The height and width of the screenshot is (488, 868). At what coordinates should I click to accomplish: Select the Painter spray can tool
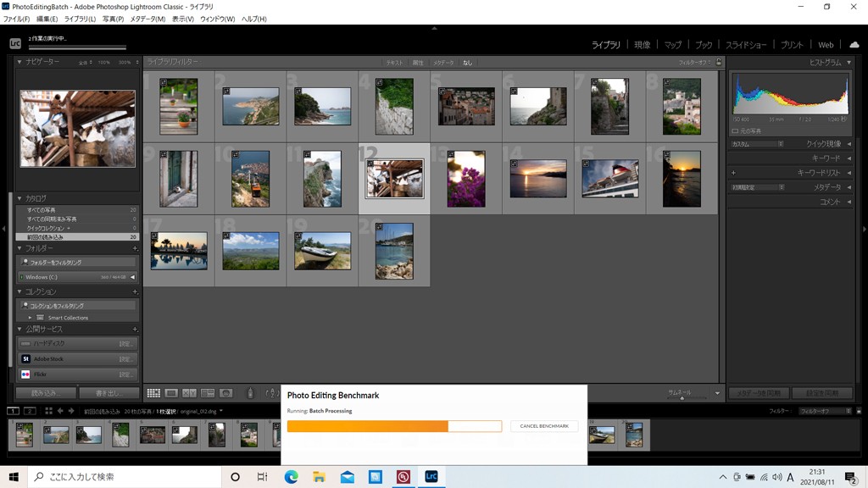(x=250, y=393)
